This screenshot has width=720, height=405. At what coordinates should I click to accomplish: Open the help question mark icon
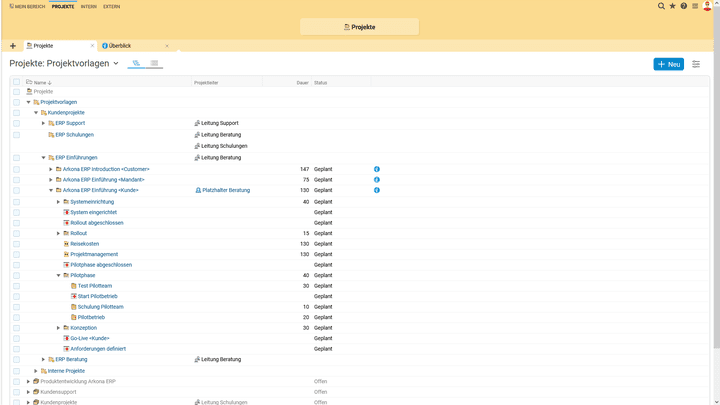[684, 6]
